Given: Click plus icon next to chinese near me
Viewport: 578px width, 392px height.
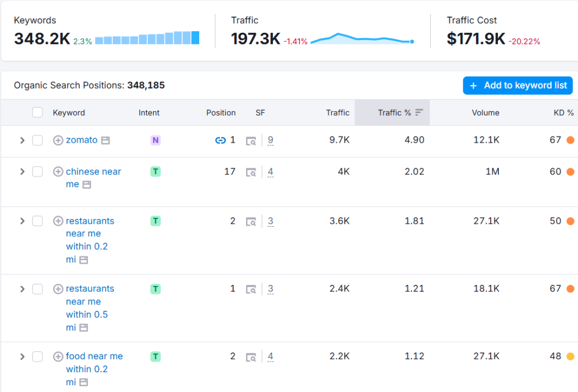Looking at the screenshot, I should [x=58, y=172].
